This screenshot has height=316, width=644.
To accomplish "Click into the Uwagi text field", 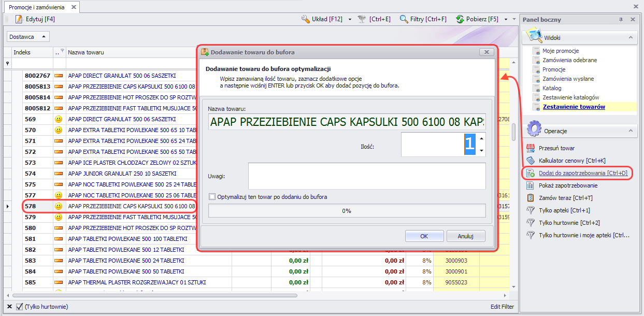I will [366, 176].
